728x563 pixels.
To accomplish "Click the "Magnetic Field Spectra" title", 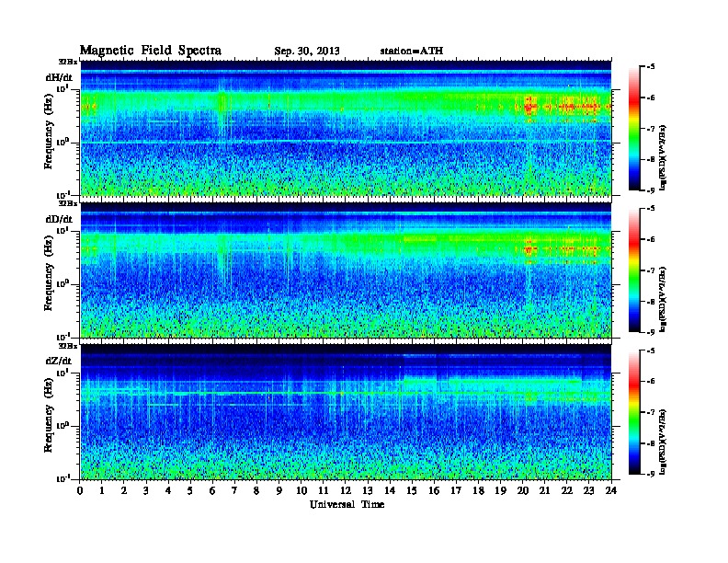I will (x=151, y=51).
